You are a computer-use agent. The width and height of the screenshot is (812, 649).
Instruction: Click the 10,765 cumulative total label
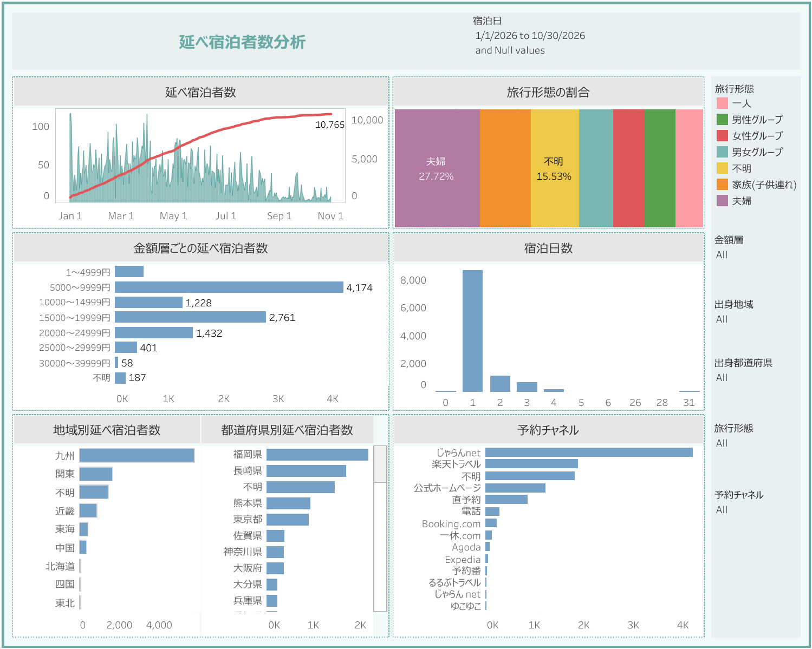[x=330, y=124]
